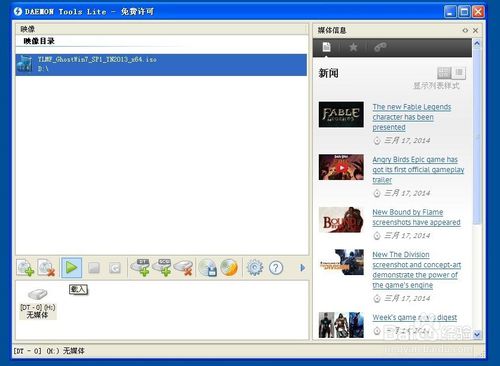Switch to the news page tab icon

[x=327, y=47]
